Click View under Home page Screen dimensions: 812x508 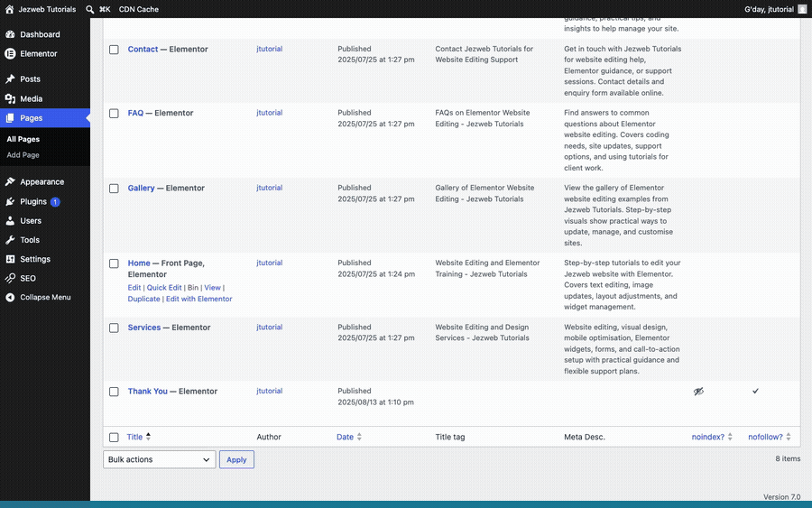(x=212, y=288)
